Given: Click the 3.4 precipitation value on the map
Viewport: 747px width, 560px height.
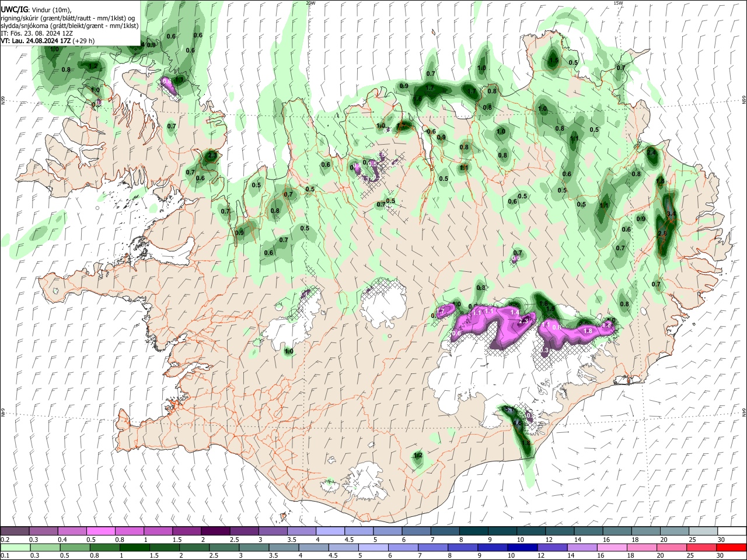Looking at the screenshot, I should (x=671, y=214).
